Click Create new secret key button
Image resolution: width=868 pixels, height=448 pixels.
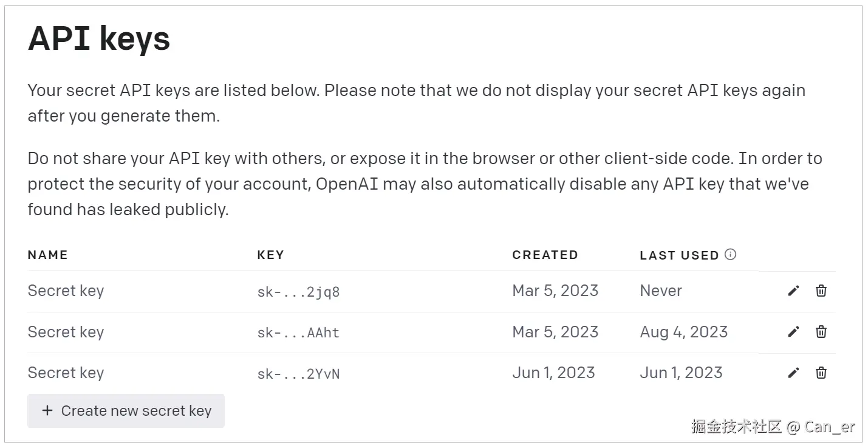click(126, 411)
